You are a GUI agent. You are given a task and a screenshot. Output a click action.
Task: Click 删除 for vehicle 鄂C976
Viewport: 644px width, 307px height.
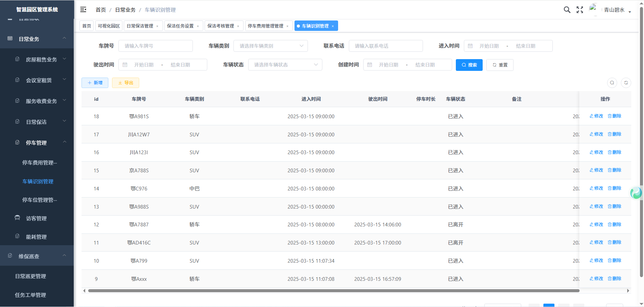pyautogui.click(x=614, y=188)
